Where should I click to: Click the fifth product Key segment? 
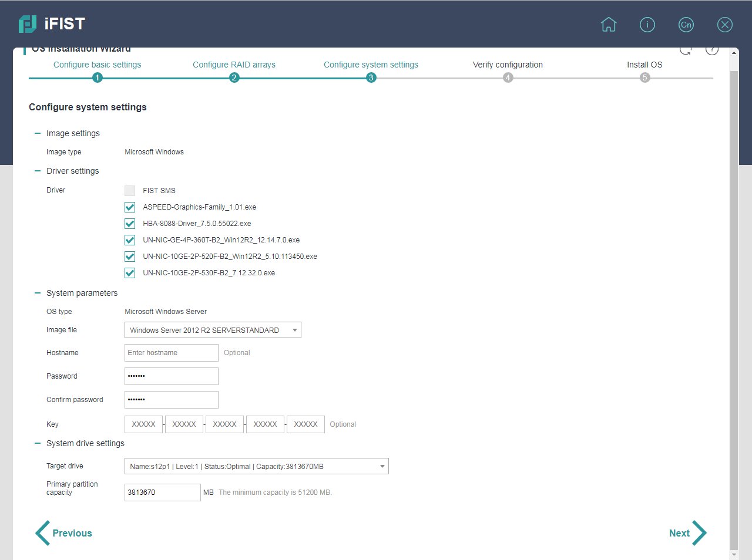pyautogui.click(x=306, y=424)
